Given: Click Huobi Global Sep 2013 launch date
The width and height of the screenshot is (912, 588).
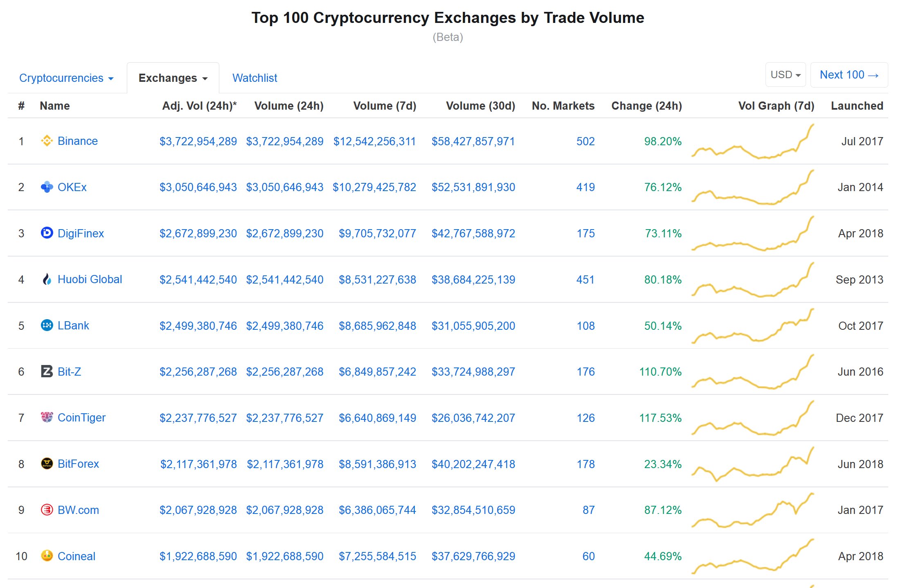Looking at the screenshot, I should 860,279.
